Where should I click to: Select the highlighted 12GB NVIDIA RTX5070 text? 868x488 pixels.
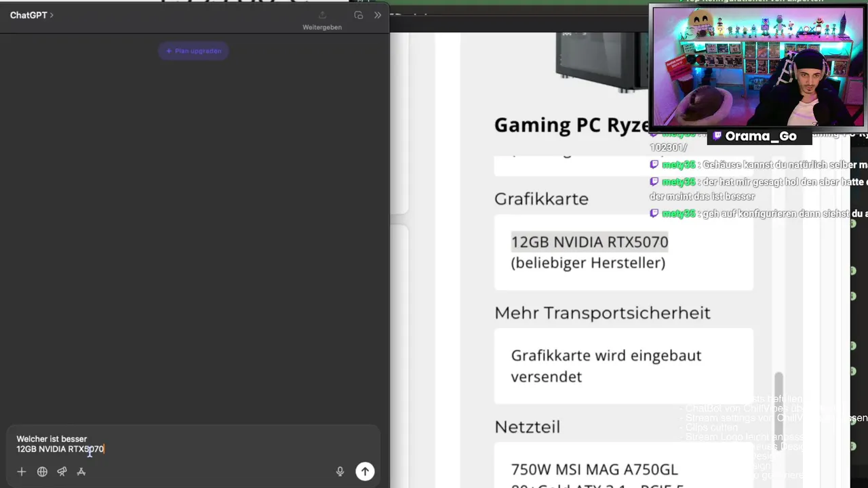(589, 242)
